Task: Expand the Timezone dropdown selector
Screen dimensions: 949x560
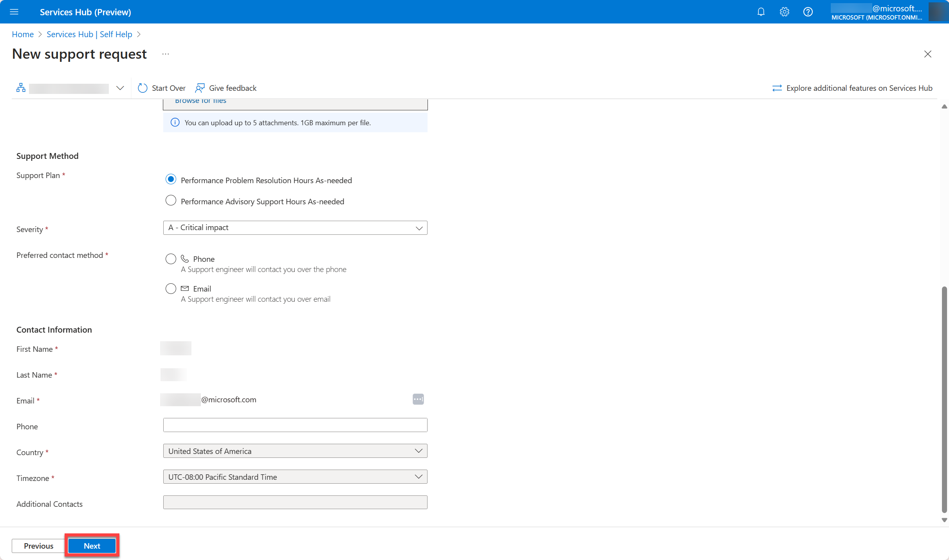Action: coord(419,477)
